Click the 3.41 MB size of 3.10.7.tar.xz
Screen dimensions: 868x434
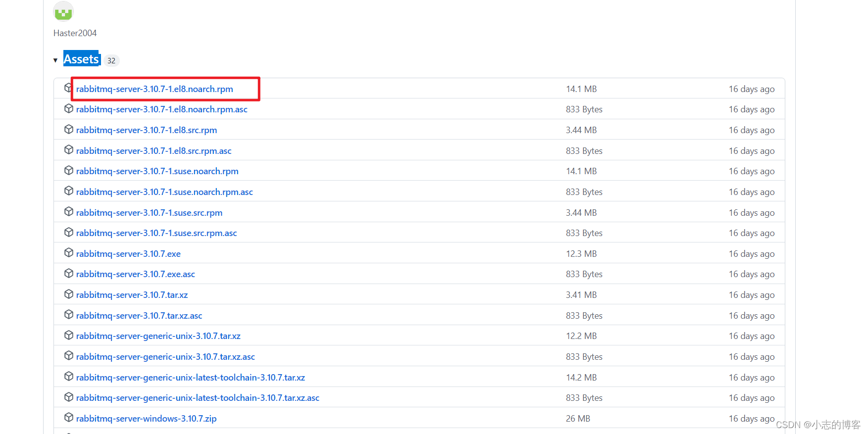point(581,295)
